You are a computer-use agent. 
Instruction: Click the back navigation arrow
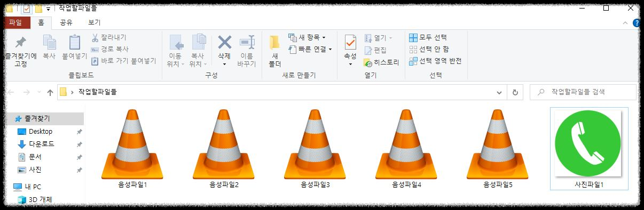coord(11,92)
